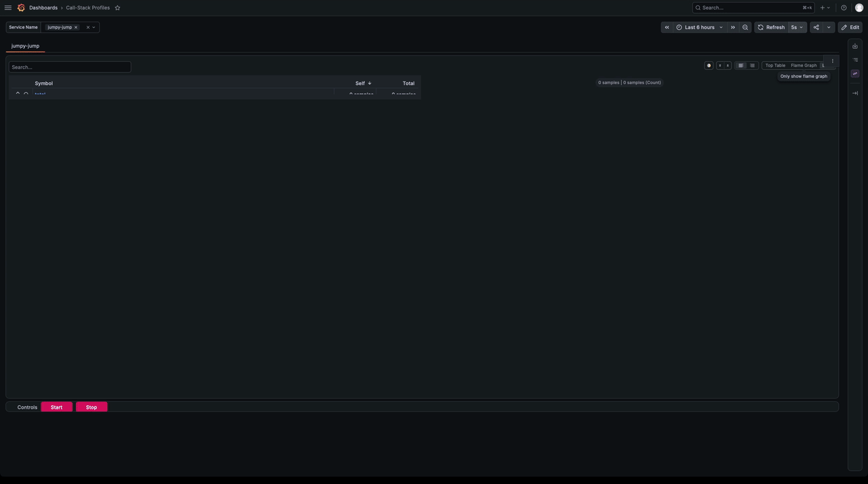Click the Call-Stack Profiles breadcrumb
The width and height of the screenshot is (868, 484).
click(87, 7)
